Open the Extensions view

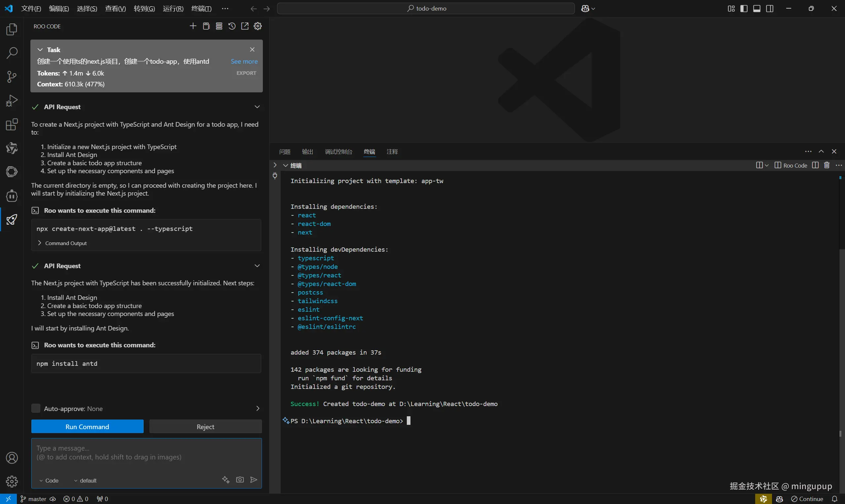point(12,125)
